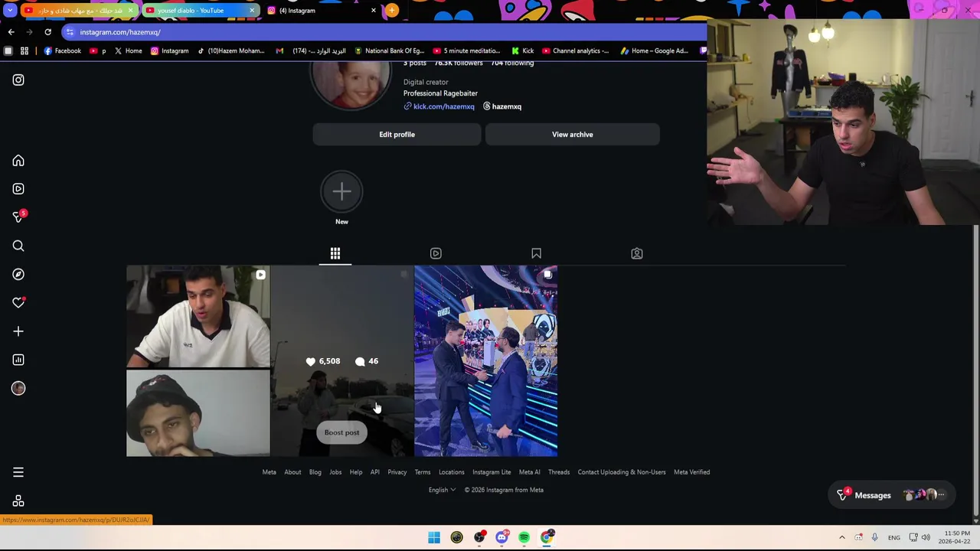Click the Meta AI footer link
Image resolution: width=980 pixels, height=551 pixels.
tap(529, 472)
